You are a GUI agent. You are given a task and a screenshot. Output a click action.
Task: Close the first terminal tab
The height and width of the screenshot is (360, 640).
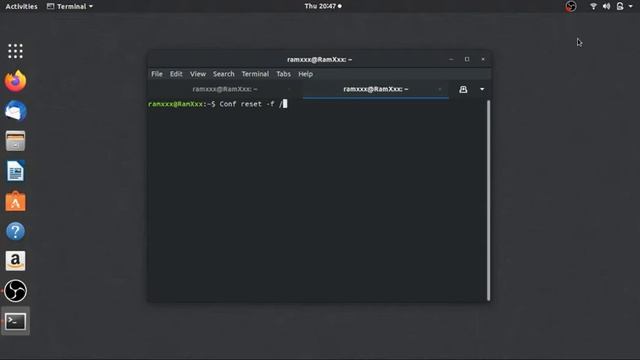pyautogui.click(x=289, y=89)
